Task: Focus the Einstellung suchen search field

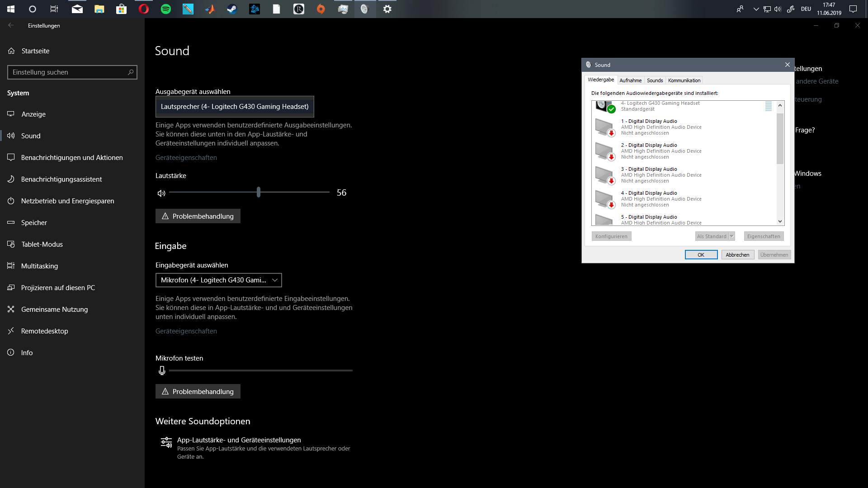Action: [x=72, y=72]
